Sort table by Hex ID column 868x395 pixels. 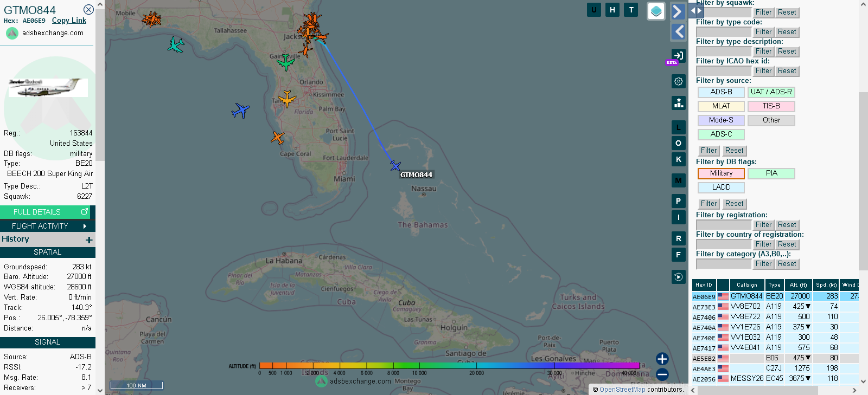[x=704, y=285]
